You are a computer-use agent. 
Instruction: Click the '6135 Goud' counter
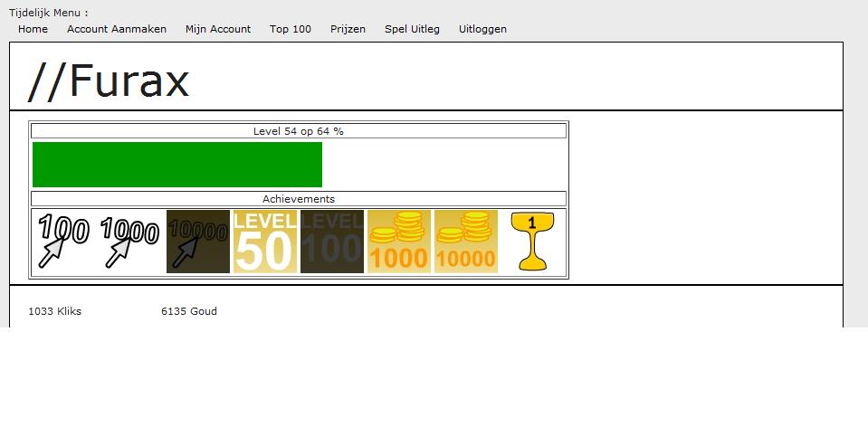point(189,311)
